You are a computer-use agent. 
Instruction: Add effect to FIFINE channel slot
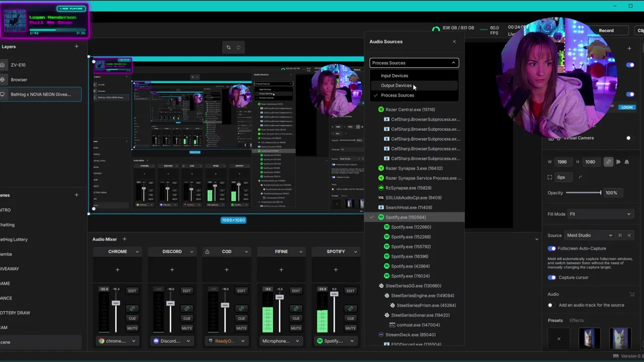click(x=281, y=270)
